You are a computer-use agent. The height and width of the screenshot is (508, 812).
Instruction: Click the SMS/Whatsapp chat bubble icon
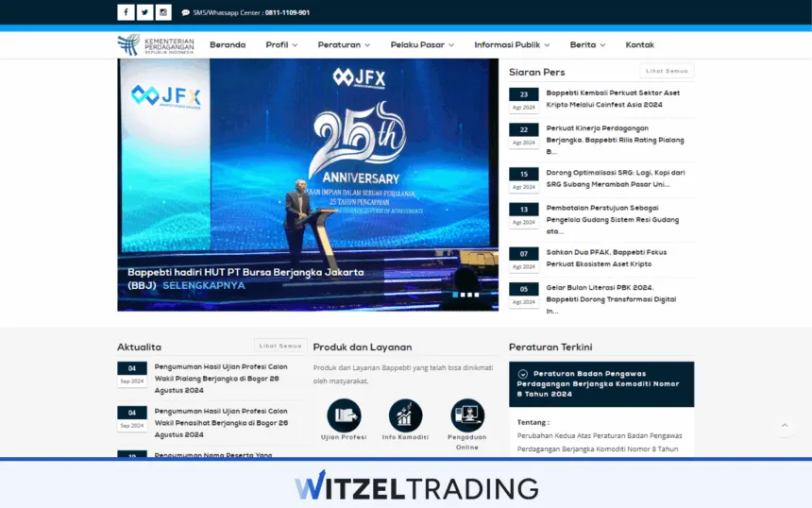(185, 13)
